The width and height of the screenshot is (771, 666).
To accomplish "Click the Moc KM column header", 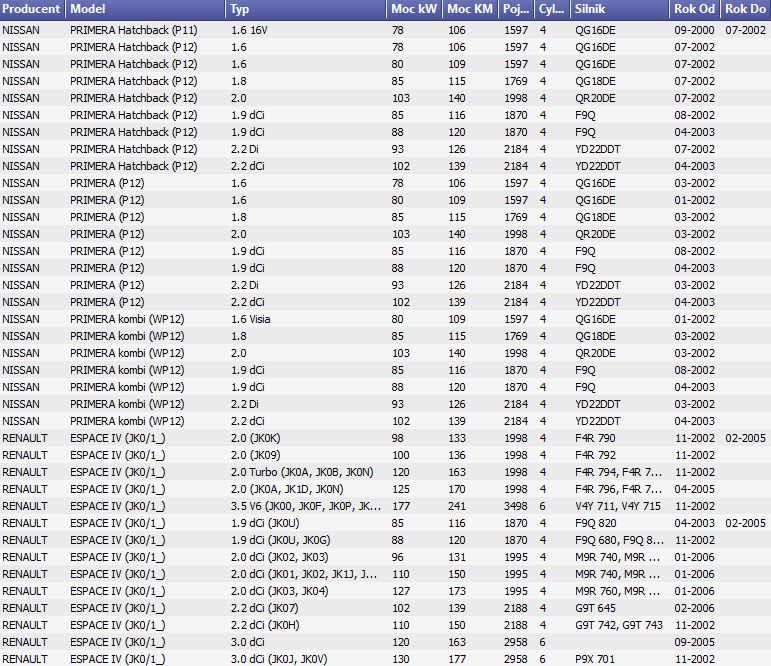I will [470, 9].
